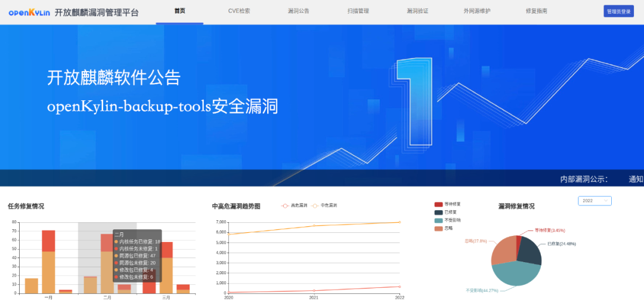Viewport: 644px width, 304px height.
Task: Open the 外网源维护 navigation item
Action: [x=477, y=11]
